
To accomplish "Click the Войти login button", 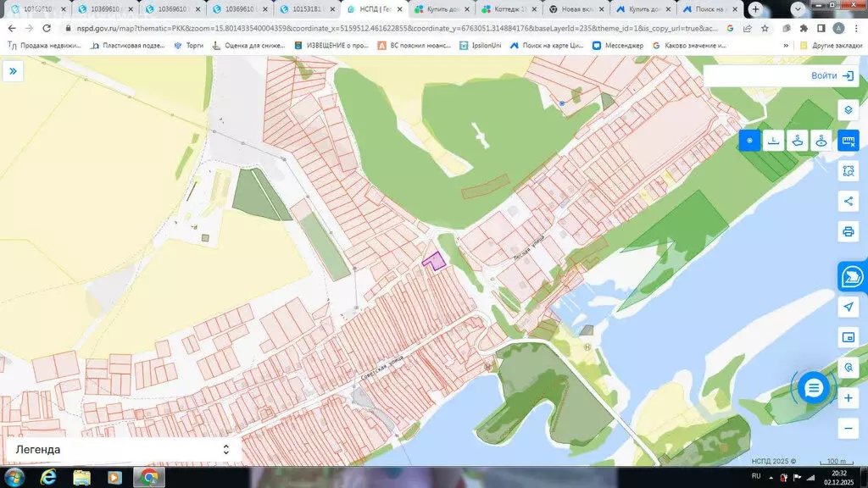I will tap(832, 75).
